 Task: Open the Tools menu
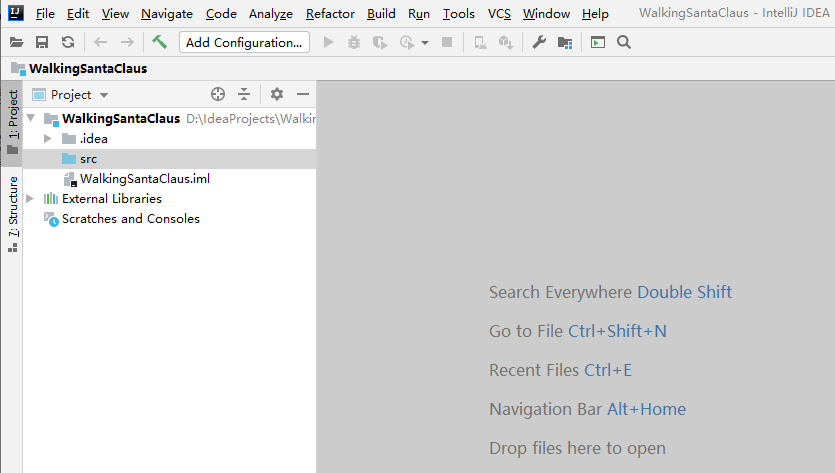pos(459,14)
